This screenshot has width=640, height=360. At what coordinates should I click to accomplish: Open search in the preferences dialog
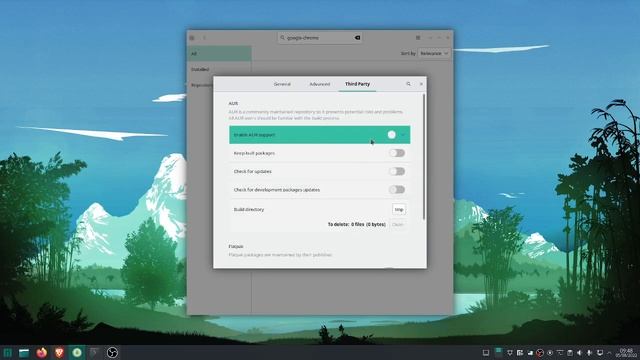pos(408,84)
